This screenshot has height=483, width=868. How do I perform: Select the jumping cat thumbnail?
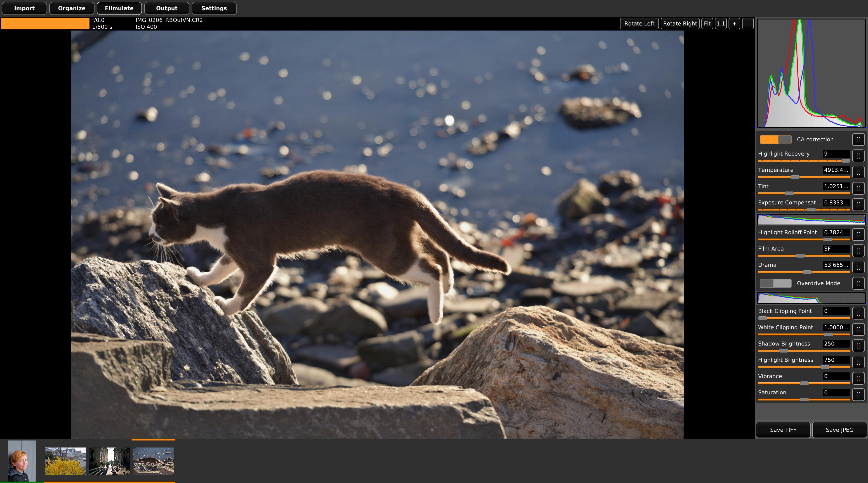[153, 461]
